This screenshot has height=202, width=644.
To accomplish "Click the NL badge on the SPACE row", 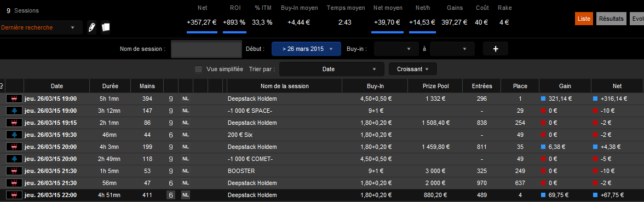I will (x=186, y=111).
